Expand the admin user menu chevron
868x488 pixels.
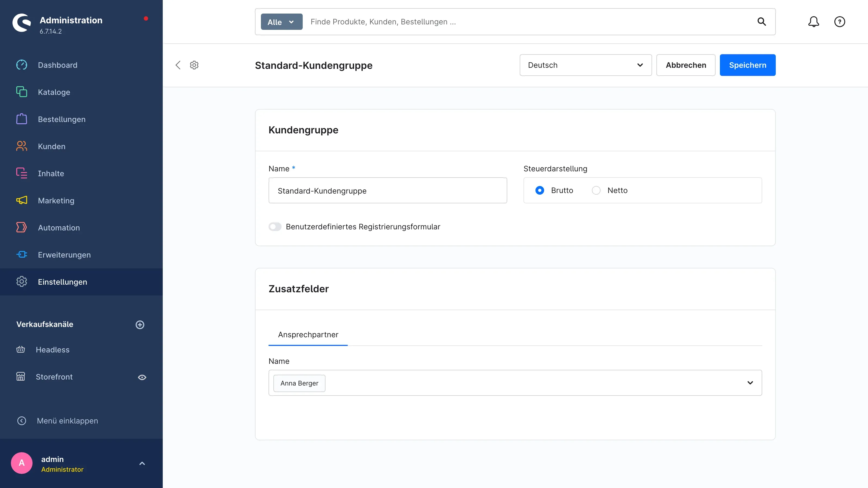(x=142, y=463)
